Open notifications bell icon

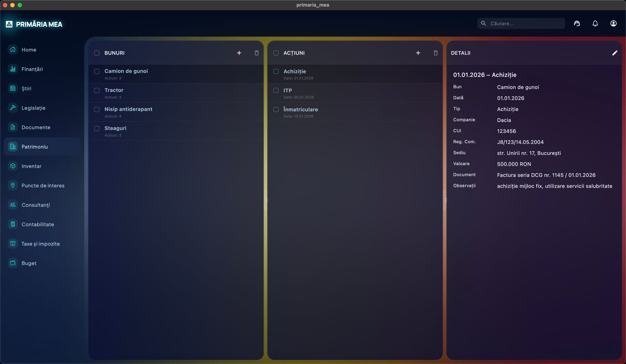click(595, 24)
